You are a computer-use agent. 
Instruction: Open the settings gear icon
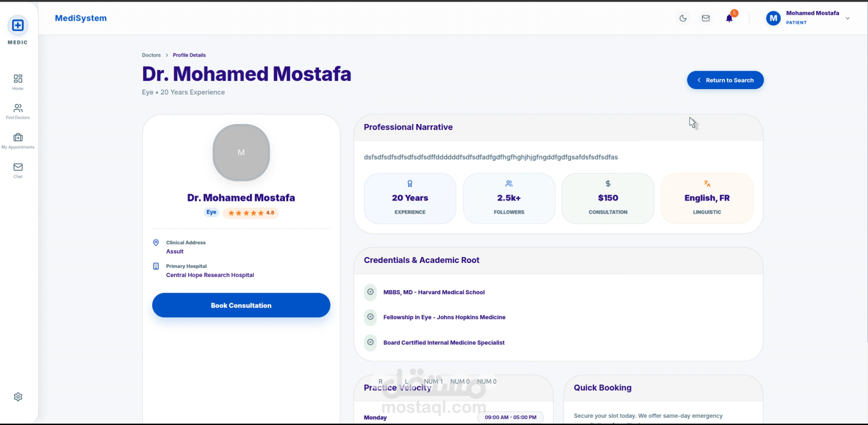pos(18,397)
